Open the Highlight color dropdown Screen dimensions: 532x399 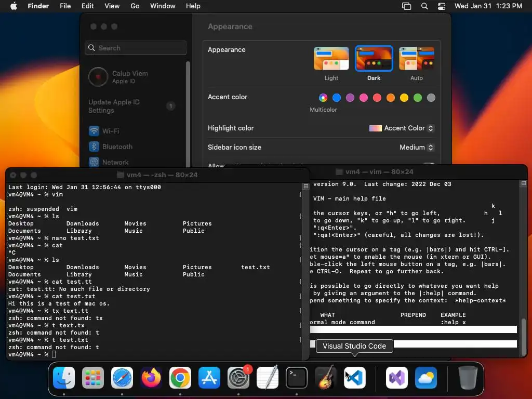point(402,128)
